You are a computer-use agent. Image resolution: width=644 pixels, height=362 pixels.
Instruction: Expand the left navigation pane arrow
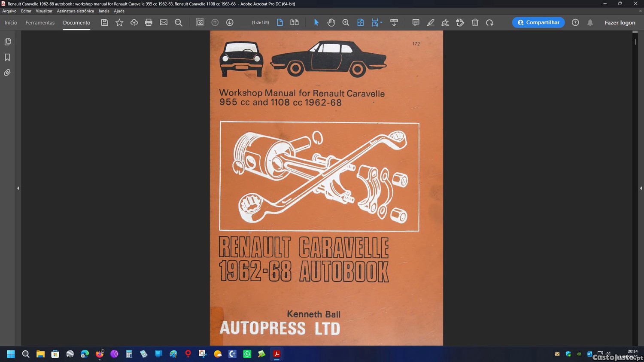point(18,188)
